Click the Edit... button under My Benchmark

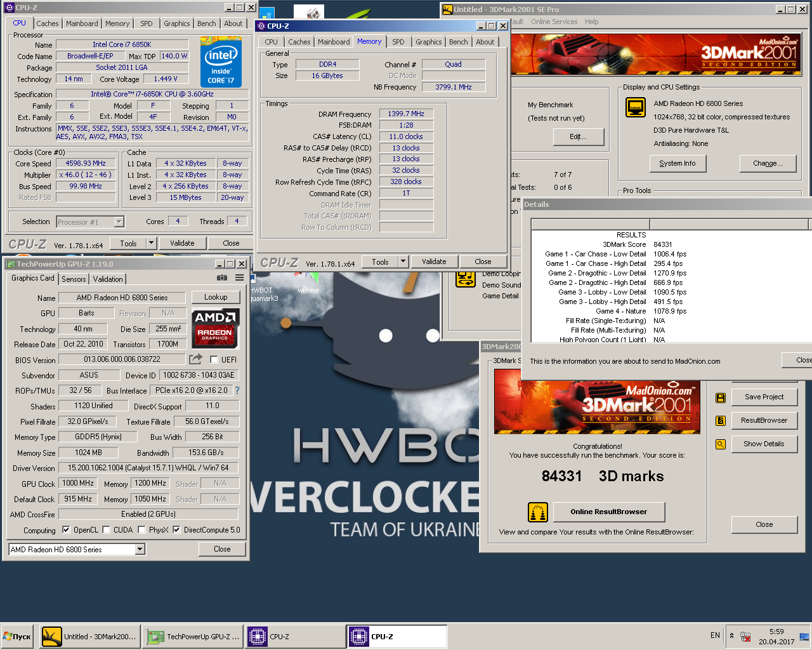579,136
